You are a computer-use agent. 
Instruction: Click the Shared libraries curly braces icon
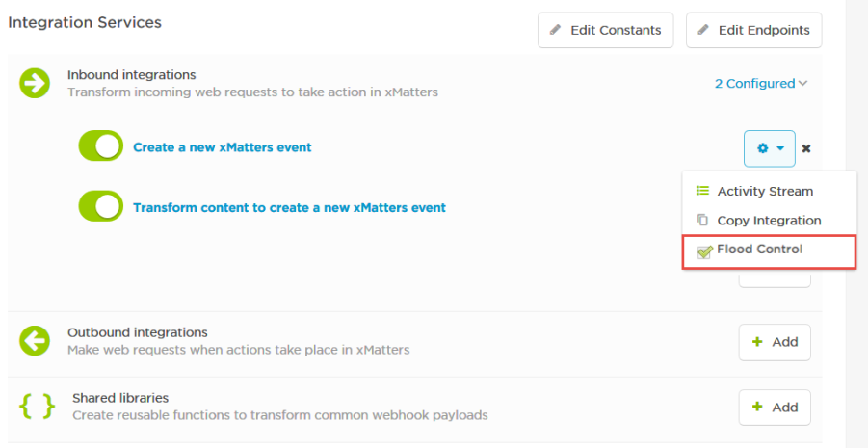tap(38, 407)
